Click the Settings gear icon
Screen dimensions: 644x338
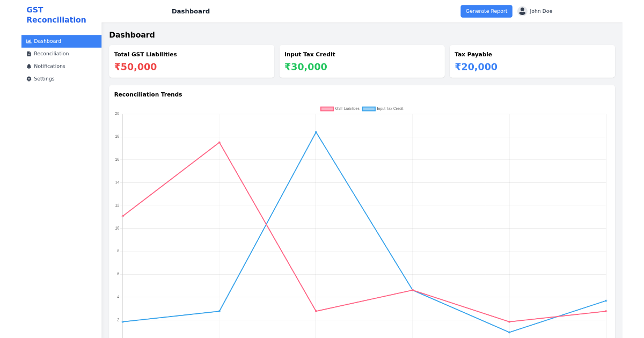coord(29,79)
